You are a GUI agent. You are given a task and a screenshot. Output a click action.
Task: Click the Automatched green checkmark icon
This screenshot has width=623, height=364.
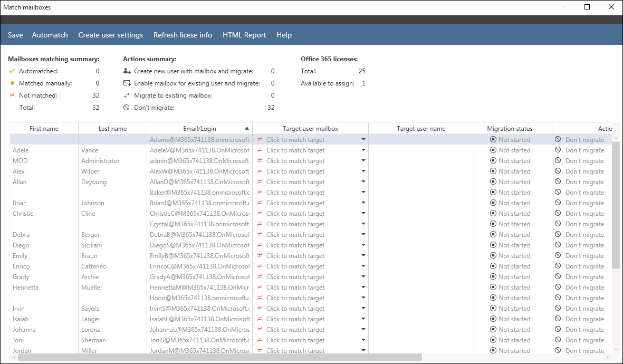click(12, 71)
